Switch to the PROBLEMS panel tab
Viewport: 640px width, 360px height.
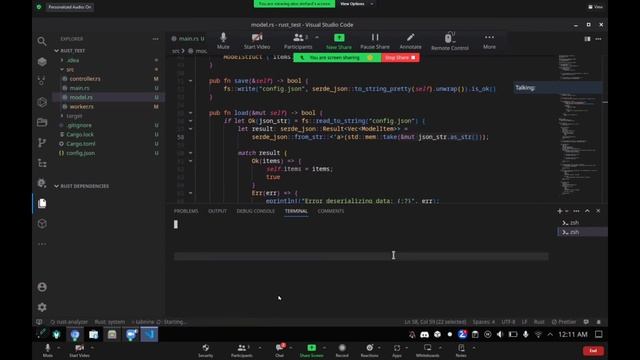click(x=186, y=211)
